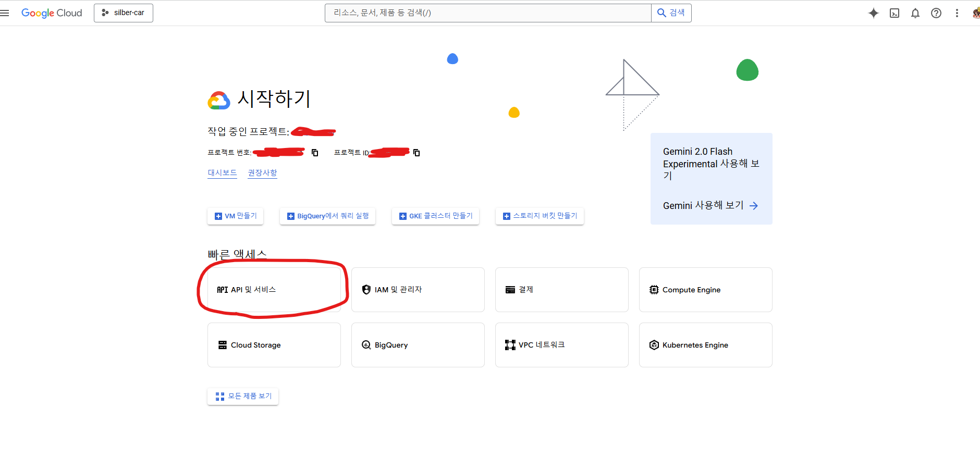Click the plus icon on 스토리지 버킷 만들기

[x=507, y=216]
